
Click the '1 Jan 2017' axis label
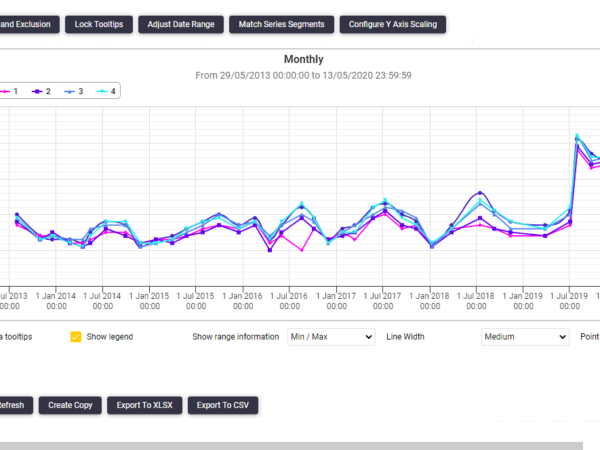(336, 301)
